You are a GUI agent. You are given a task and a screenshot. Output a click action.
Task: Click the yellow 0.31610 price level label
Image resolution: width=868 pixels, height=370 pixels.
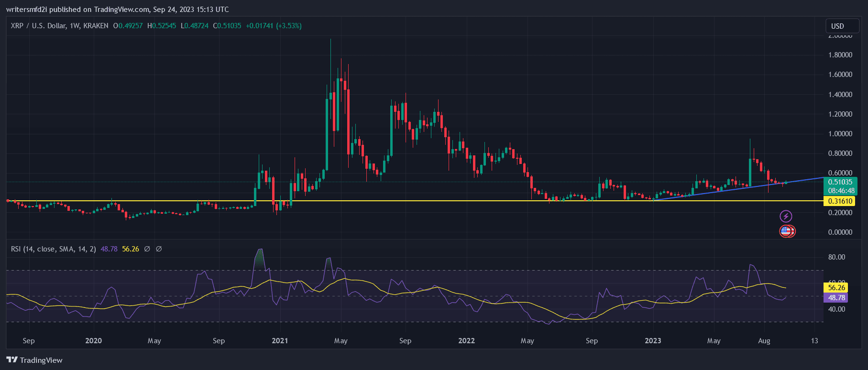[840, 201]
